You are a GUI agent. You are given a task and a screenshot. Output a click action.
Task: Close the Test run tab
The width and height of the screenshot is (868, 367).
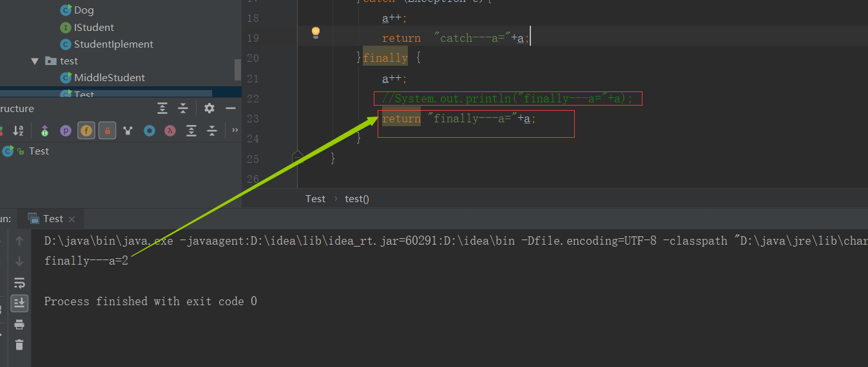click(x=72, y=219)
